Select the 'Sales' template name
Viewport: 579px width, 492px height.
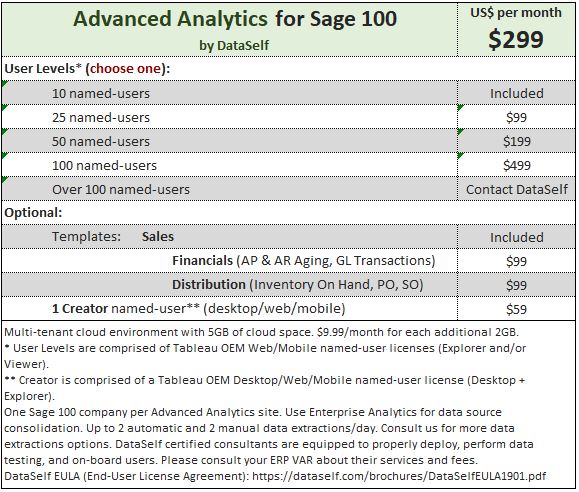[x=158, y=237]
